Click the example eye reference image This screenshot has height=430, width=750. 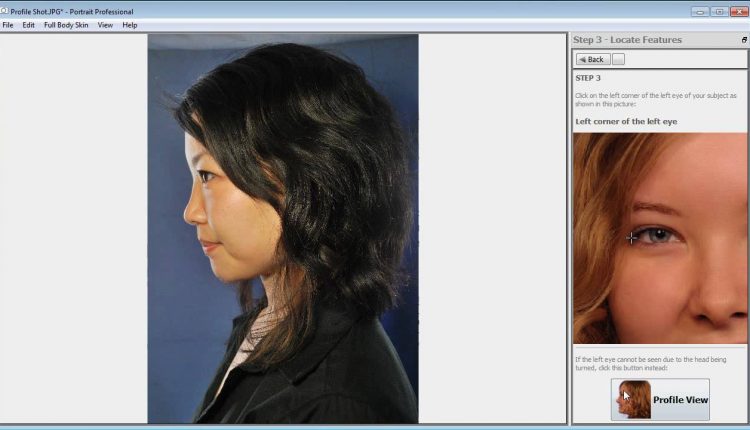pyautogui.click(x=660, y=238)
